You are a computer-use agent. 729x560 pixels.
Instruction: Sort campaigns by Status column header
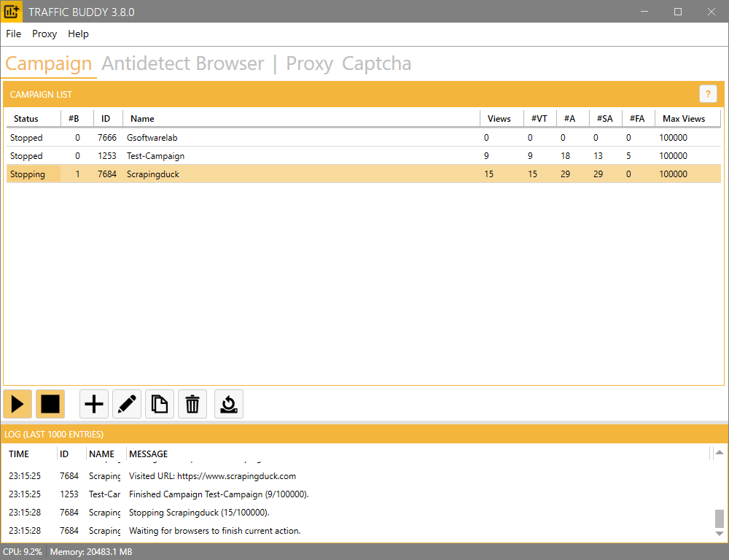(x=26, y=119)
